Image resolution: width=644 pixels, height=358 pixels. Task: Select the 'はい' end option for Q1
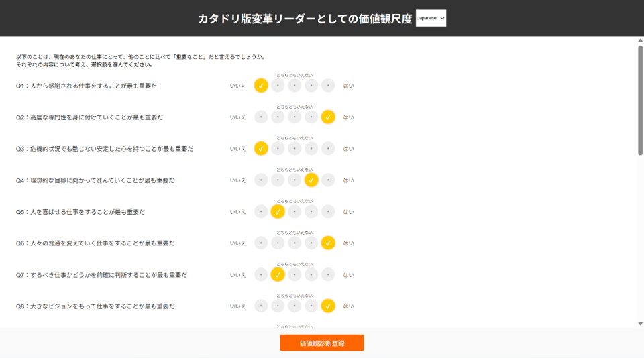click(328, 86)
